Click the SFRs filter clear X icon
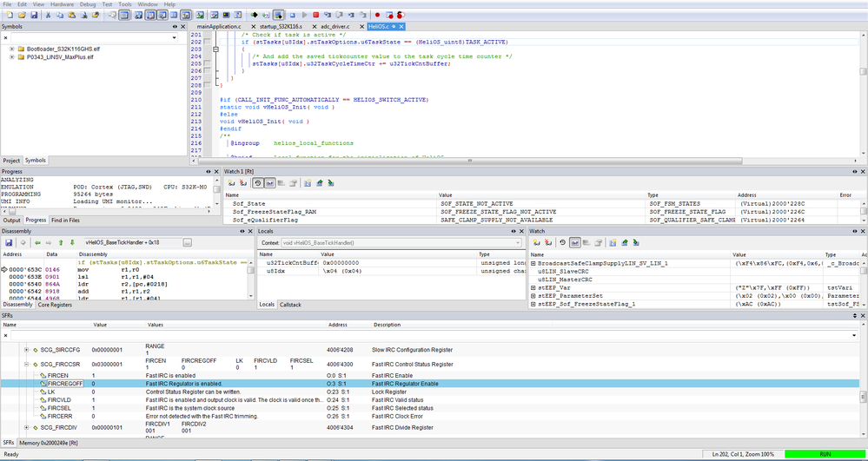The height and width of the screenshot is (461, 868). click(x=6, y=334)
